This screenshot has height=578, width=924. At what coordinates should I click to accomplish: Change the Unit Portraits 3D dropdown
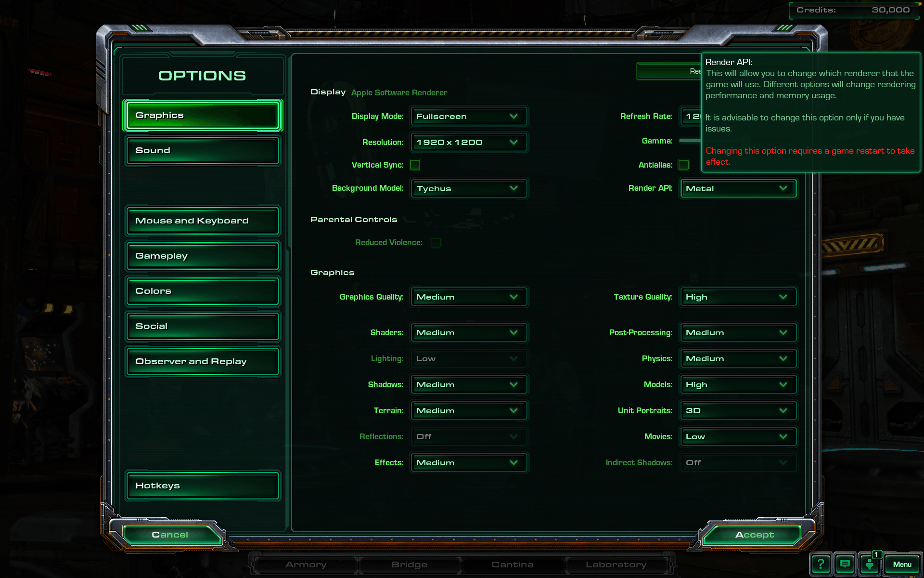pyautogui.click(x=738, y=411)
